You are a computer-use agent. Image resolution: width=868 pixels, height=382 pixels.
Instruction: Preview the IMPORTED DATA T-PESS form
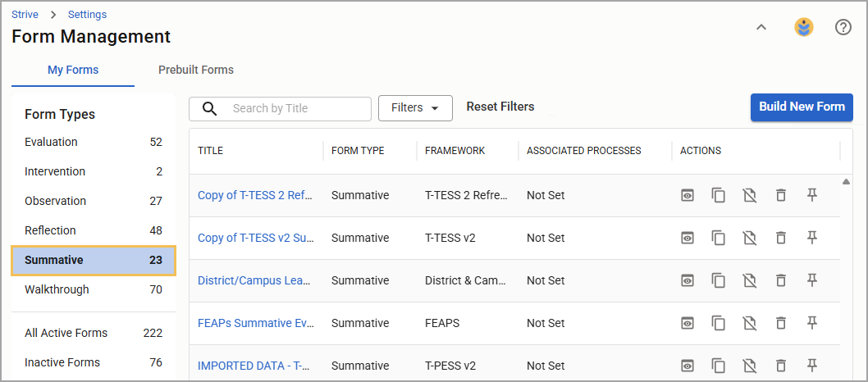(687, 366)
